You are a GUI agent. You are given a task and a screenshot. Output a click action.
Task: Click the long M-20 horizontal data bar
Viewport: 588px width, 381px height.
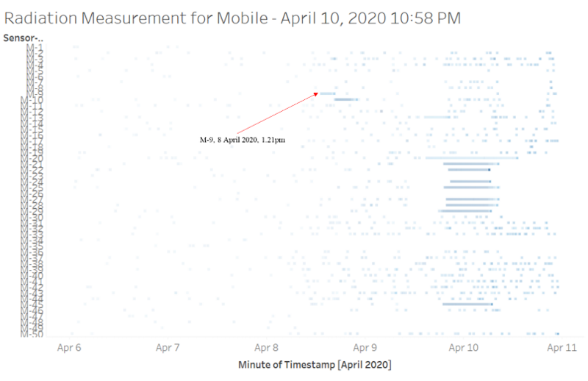point(472,158)
